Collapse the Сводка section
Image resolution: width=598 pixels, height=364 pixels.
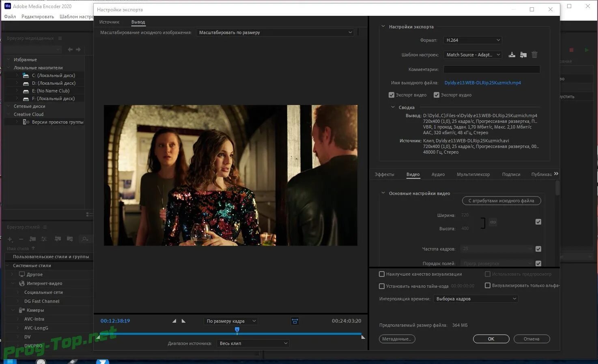pyautogui.click(x=393, y=107)
